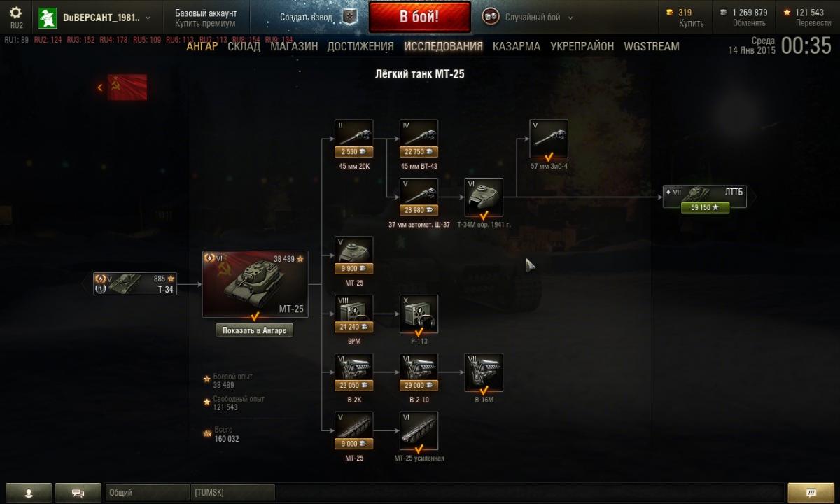Click the Общий chat channel field
840x504 pixels.
pyautogui.click(x=147, y=493)
